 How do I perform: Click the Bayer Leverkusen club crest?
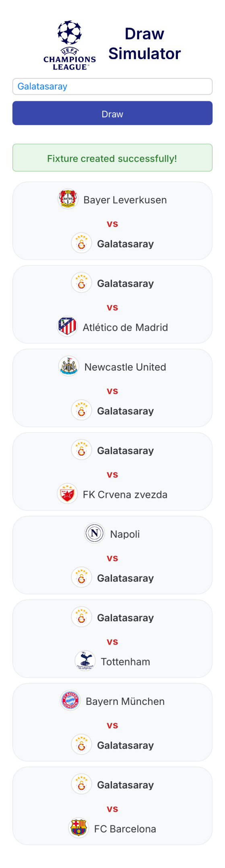coord(68,199)
